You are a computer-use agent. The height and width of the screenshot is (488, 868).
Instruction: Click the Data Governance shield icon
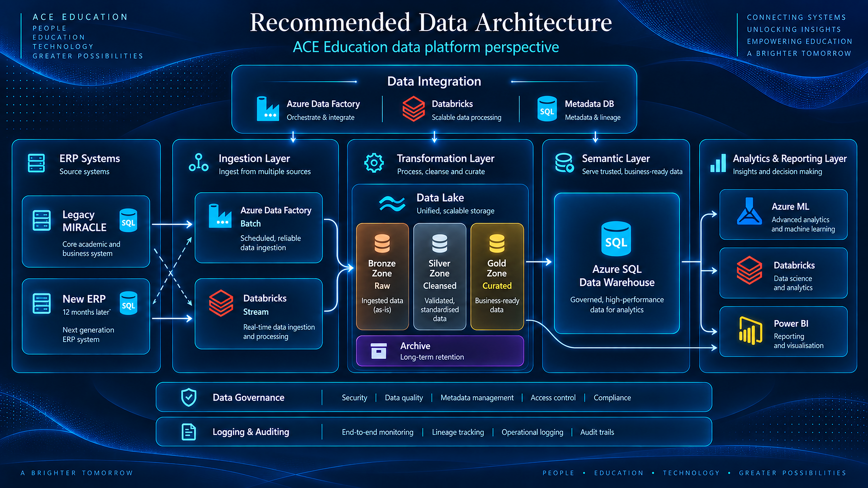[189, 397]
